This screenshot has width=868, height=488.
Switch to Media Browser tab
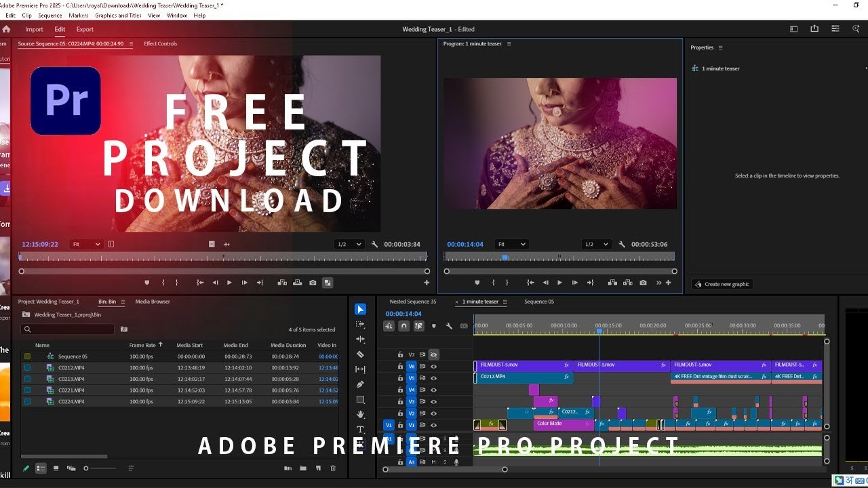[x=153, y=302]
